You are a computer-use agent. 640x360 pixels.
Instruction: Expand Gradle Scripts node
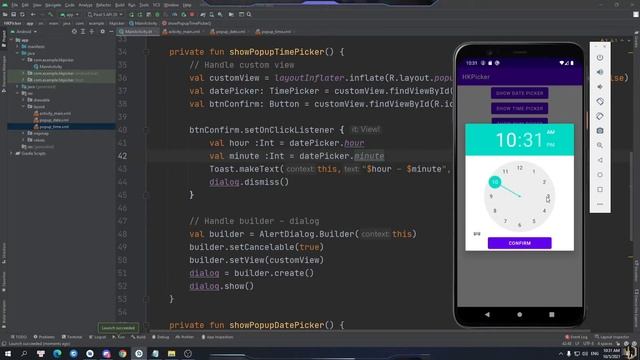[x=11, y=153]
